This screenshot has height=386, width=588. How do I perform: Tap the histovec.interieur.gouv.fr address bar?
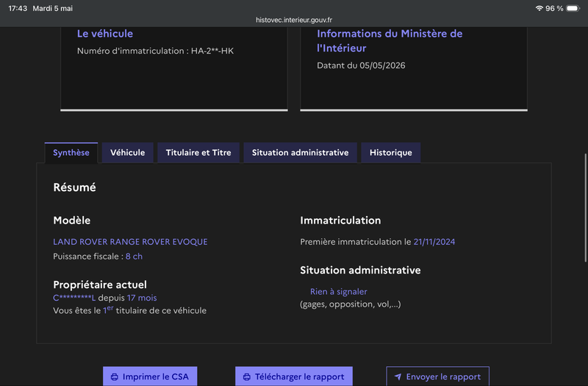294,20
